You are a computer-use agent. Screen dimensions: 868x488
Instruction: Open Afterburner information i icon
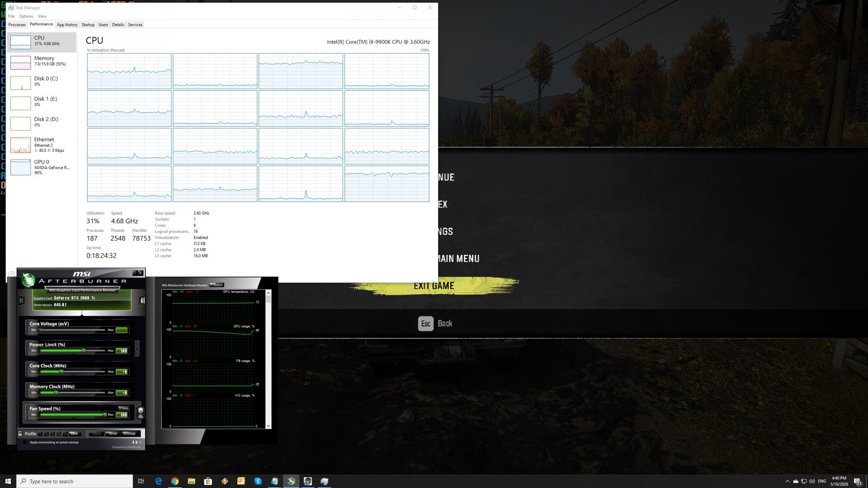coord(142,300)
